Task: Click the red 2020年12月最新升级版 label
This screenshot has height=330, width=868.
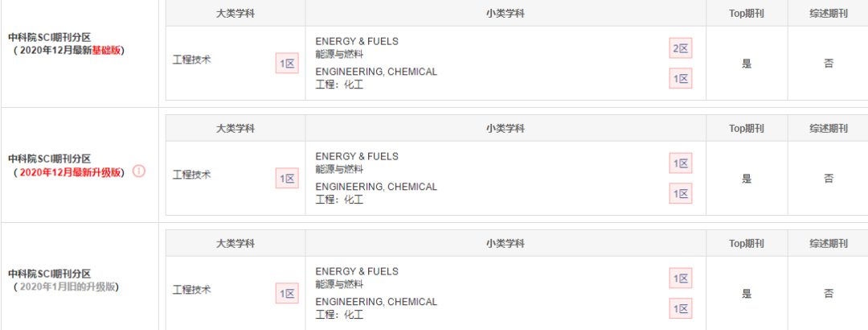Action: [x=70, y=172]
